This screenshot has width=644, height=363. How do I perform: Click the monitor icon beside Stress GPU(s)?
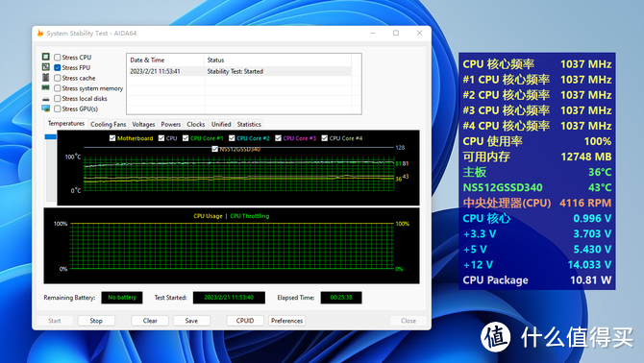point(45,109)
